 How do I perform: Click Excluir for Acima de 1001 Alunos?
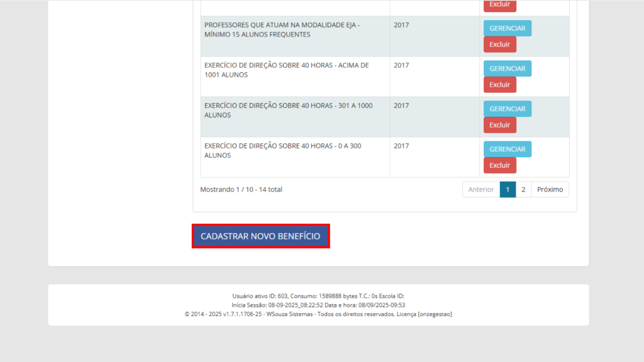point(499,85)
